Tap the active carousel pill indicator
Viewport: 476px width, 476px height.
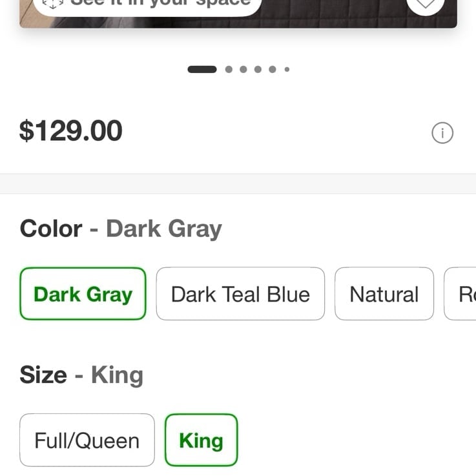[202, 70]
